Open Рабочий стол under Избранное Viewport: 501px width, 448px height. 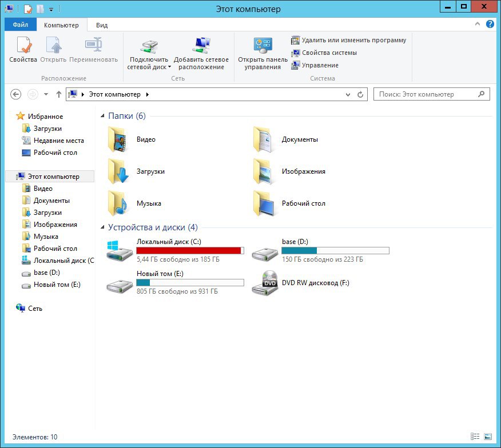(x=55, y=153)
